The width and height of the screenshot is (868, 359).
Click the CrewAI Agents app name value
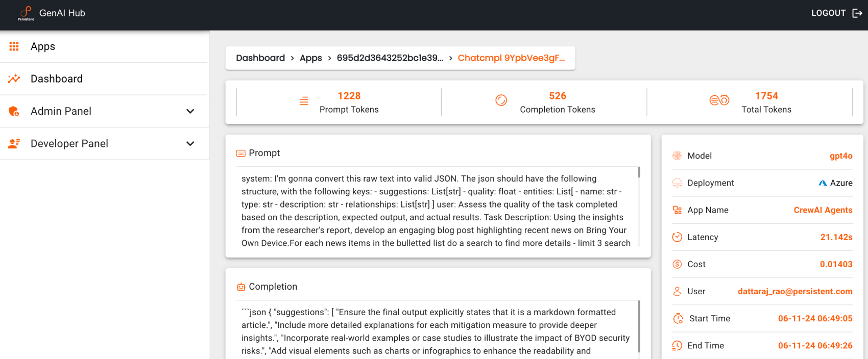[823, 210]
